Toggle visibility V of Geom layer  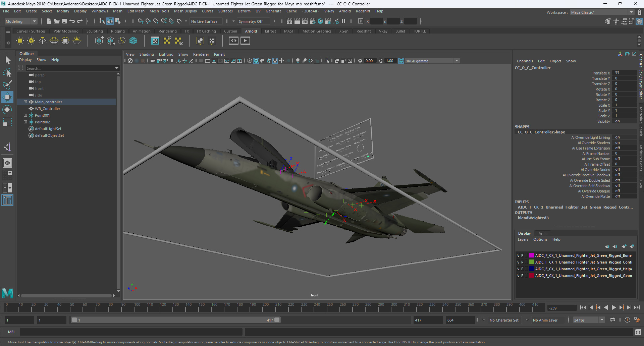[518, 276]
